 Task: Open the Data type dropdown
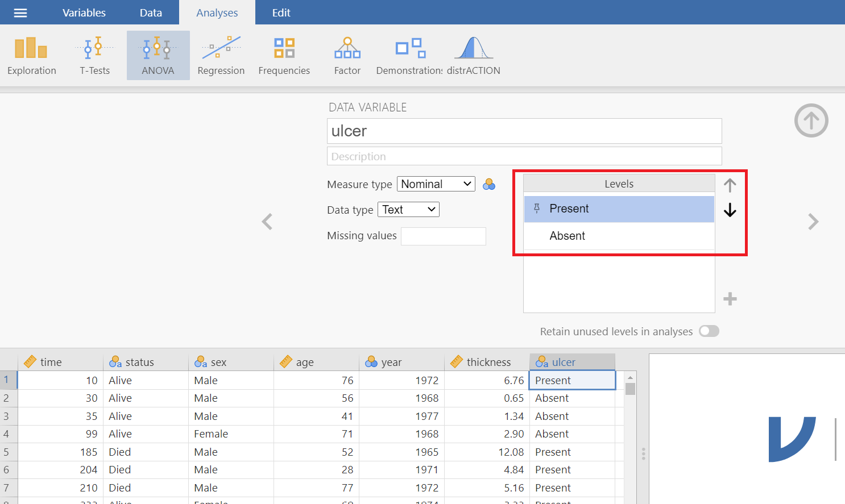[x=408, y=210]
